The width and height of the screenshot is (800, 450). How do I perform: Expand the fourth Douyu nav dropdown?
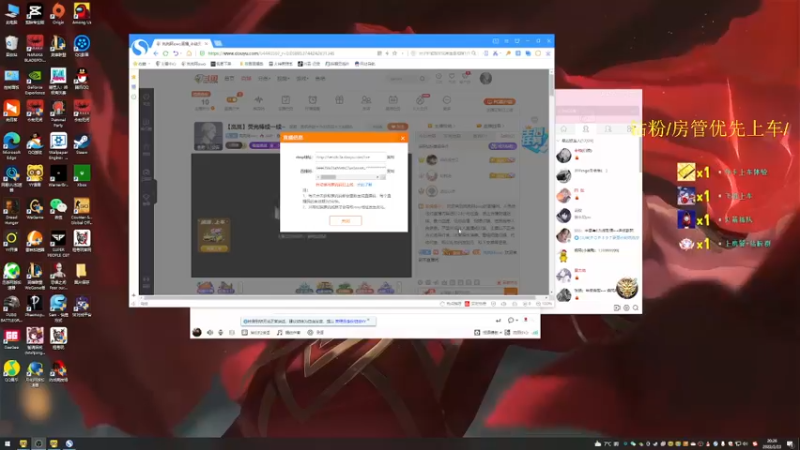click(283, 79)
